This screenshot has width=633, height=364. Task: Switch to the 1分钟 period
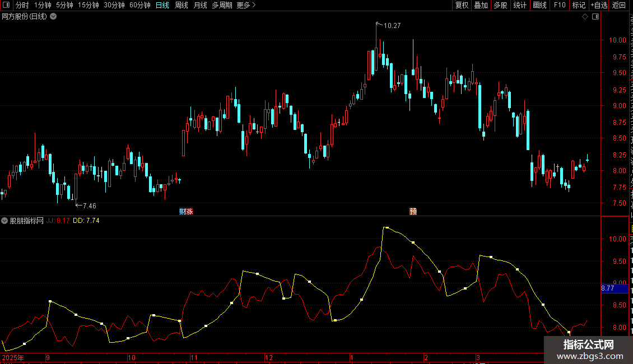43,5
